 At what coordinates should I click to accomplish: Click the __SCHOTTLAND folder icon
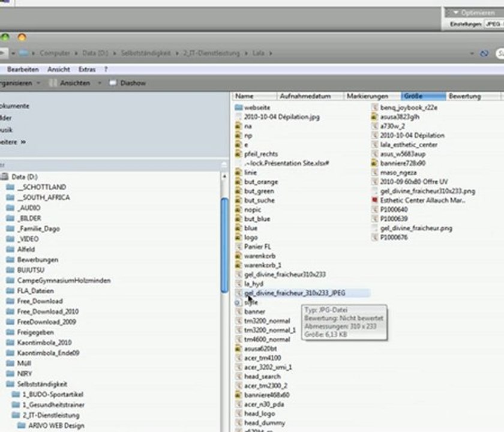tap(10, 187)
